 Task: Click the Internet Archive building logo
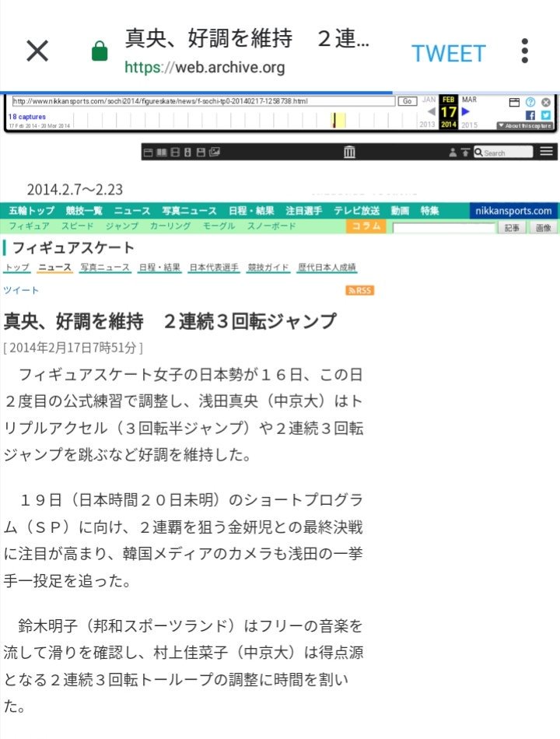350,152
